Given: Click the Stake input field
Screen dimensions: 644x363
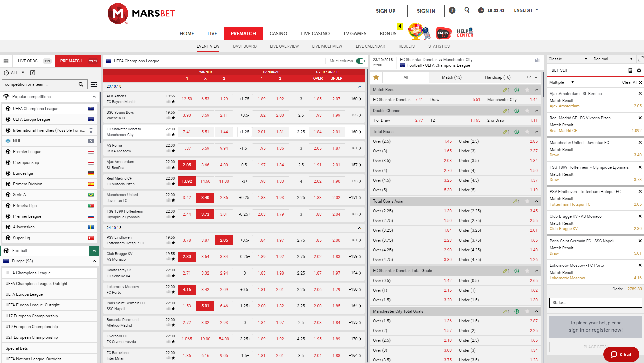Looking at the screenshot, I should click(x=595, y=303).
